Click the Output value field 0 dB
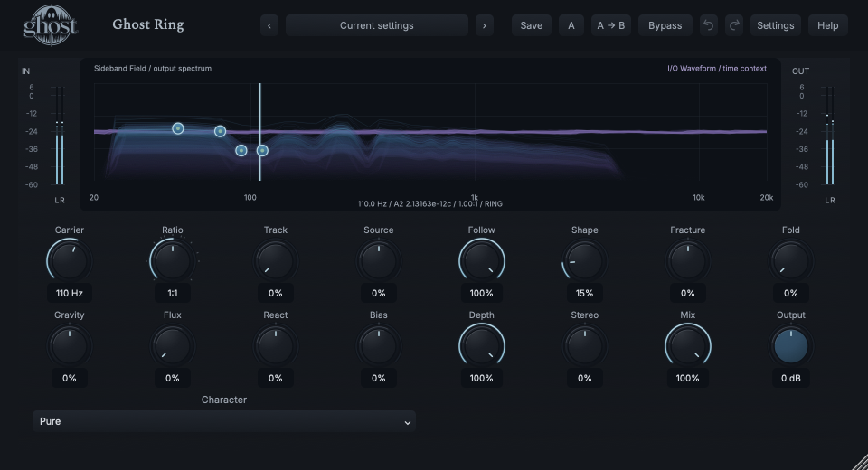The image size is (868, 470). pyautogui.click(x=790, y=378)
